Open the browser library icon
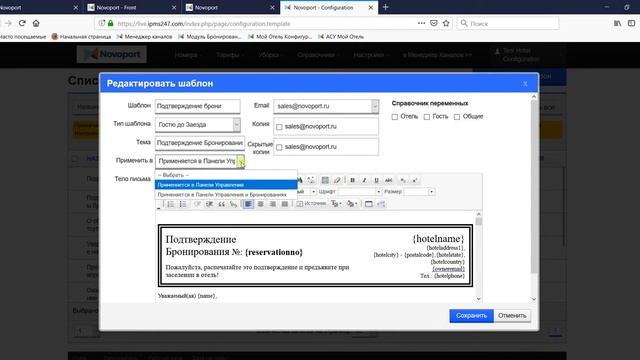The width and height of the screenshot is (640, 360). click(x=618, y=23)
